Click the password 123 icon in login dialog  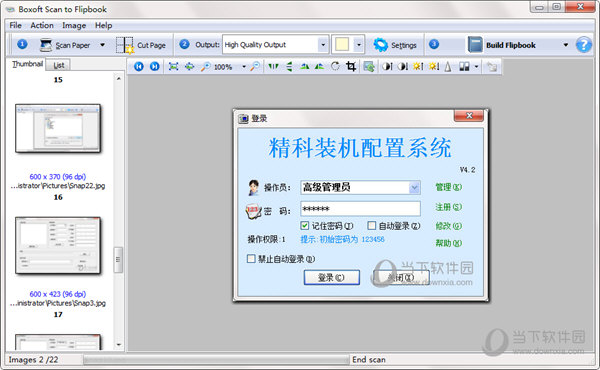pos(253,211)
